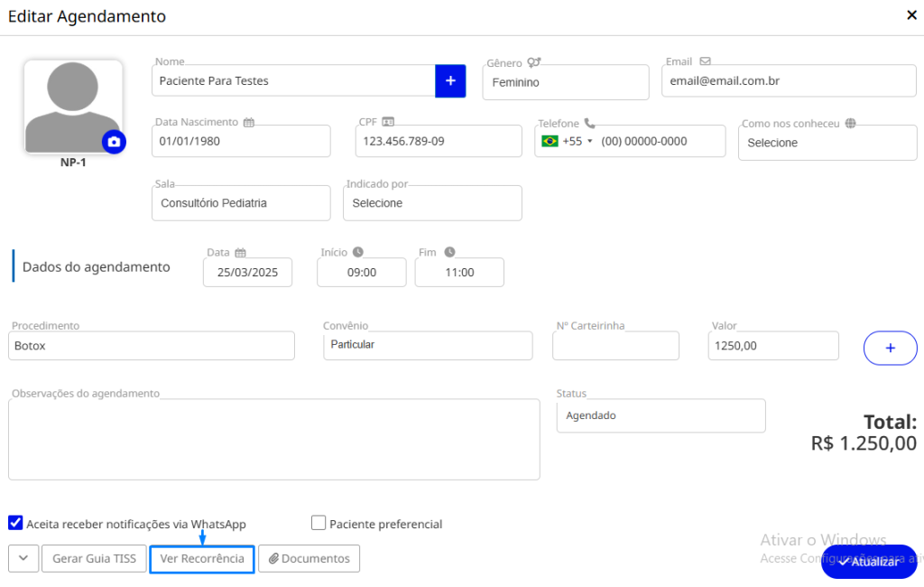
Task: Open the Como nos conheceu dropdown
Action: coord(827,143)
